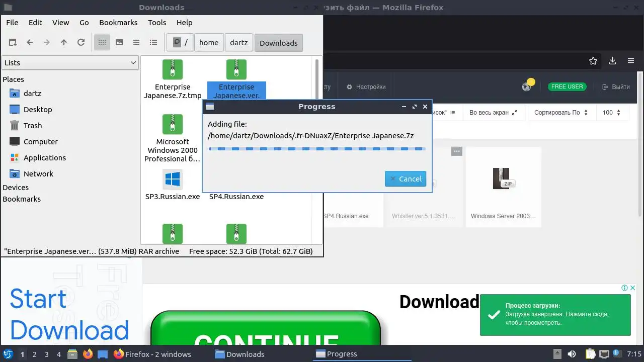Click the 'FREE USER' badge

click(x=567, y=86)
